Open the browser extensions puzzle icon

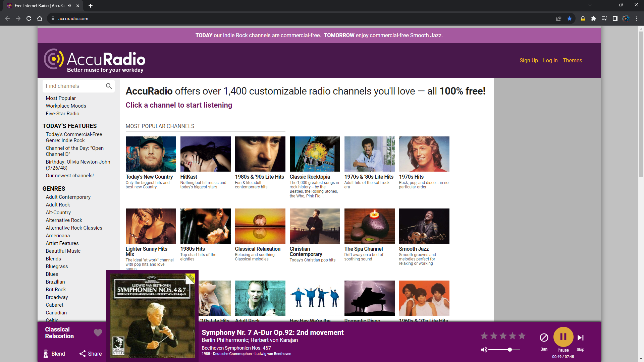click(x=593, y=18)
